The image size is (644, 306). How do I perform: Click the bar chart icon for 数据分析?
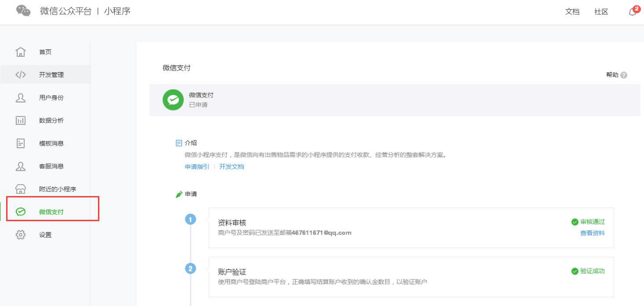pos(20,120)
